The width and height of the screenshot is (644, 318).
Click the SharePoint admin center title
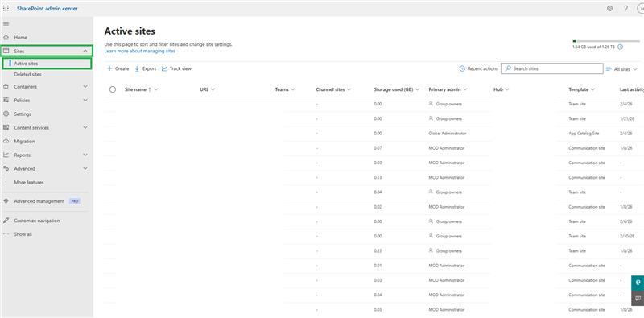(x=47, y=8)
